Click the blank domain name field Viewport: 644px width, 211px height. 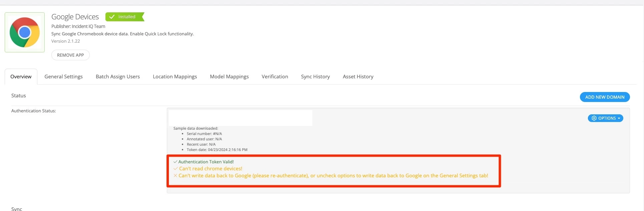[x=241, y=118]
